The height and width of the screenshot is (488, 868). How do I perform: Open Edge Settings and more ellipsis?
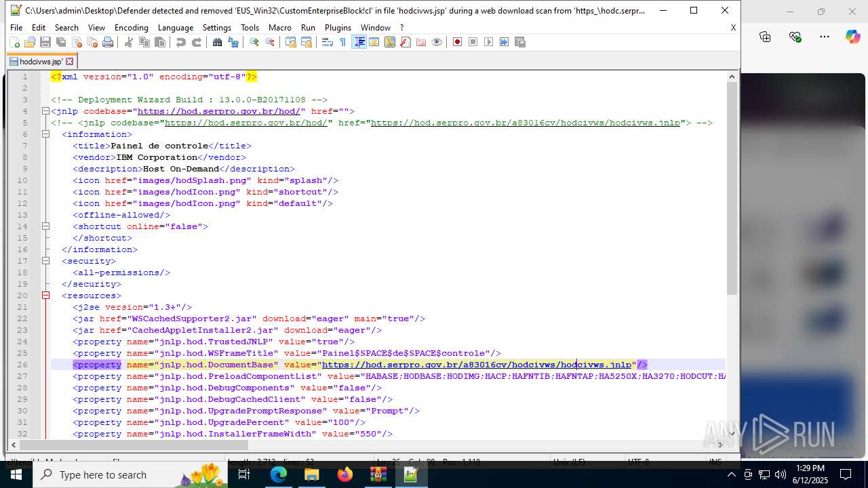[x=825, y=37]
